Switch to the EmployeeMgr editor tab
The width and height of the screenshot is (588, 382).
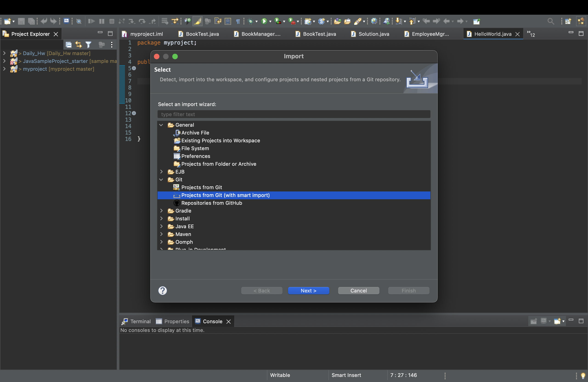(427, 34)
